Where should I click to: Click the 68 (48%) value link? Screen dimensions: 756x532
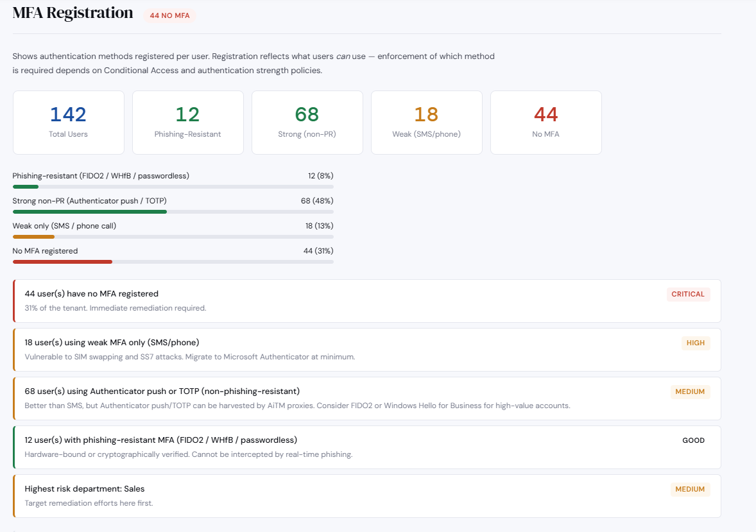[x=318, y=200]
